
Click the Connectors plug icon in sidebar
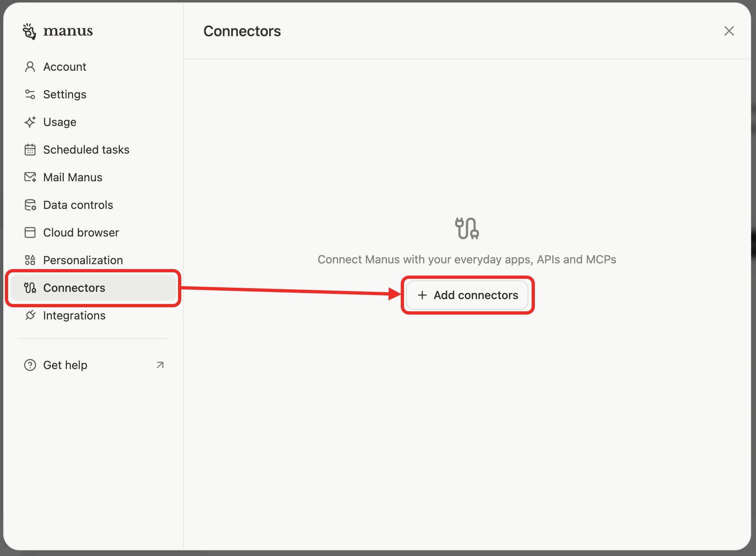30,288
